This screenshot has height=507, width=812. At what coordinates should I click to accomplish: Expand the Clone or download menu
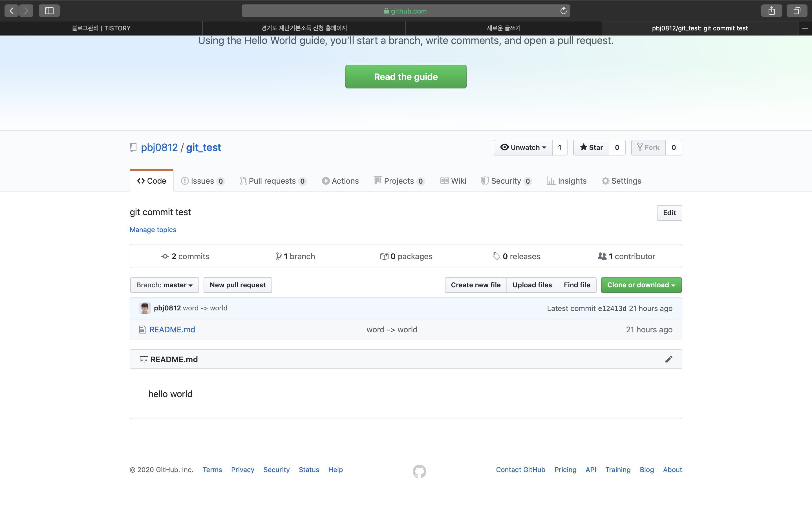click(x=641, y=285)
